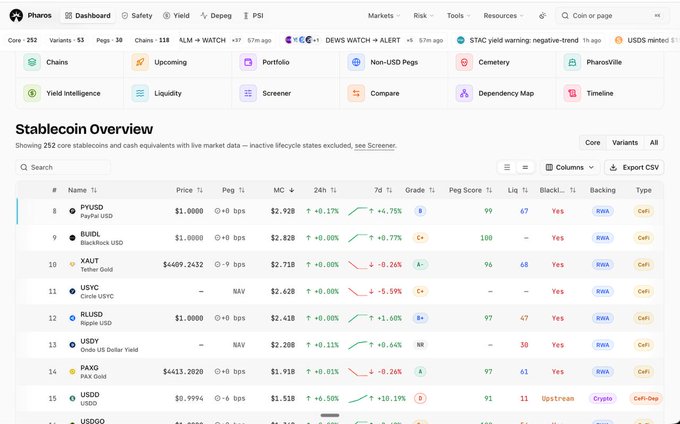The width and height of the screenshot is (680, 424).
Task: Click the RLUSD coin icon
Action: point(72,318)
